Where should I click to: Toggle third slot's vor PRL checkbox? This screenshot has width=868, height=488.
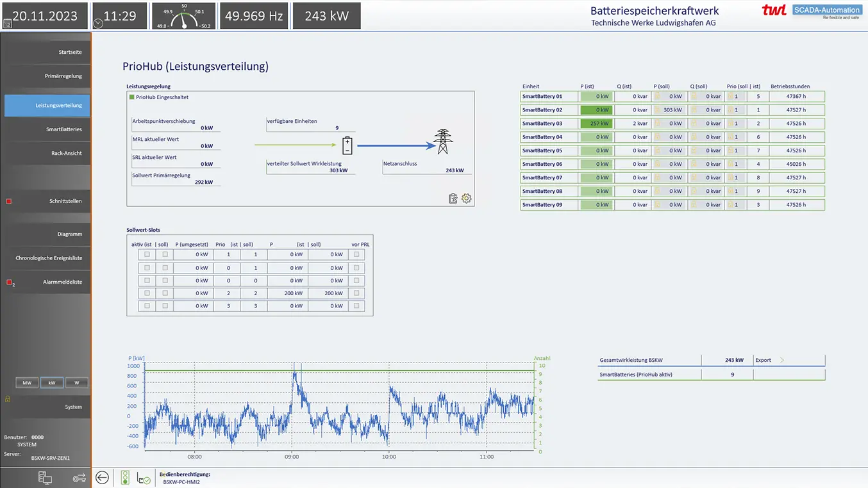(356, 281)
